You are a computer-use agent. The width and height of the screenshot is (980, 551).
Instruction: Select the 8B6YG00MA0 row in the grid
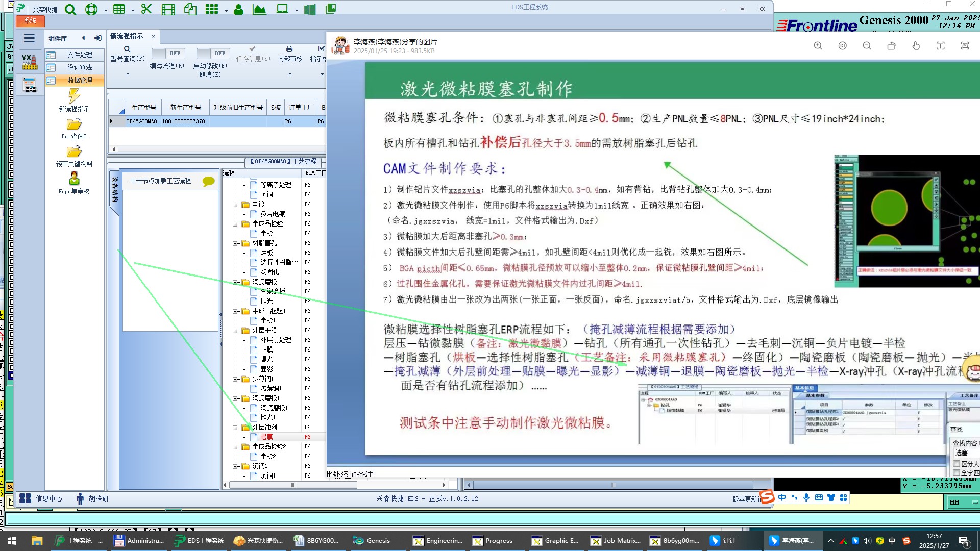(x=217, y=121)
